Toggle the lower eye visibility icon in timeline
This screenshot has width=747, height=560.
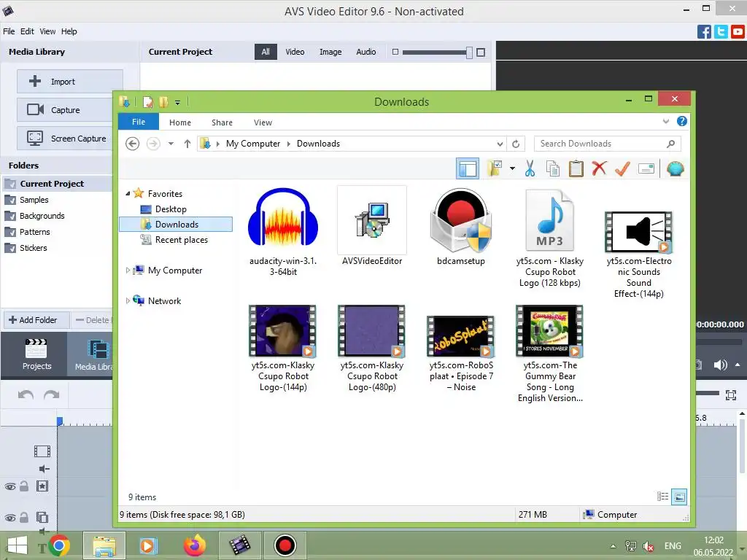point(10,518)
